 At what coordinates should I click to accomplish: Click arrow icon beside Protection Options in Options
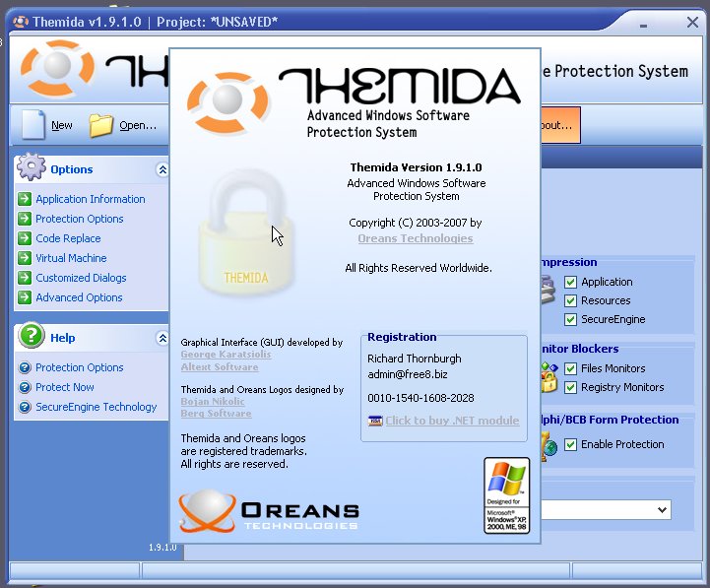pos(25,219)
